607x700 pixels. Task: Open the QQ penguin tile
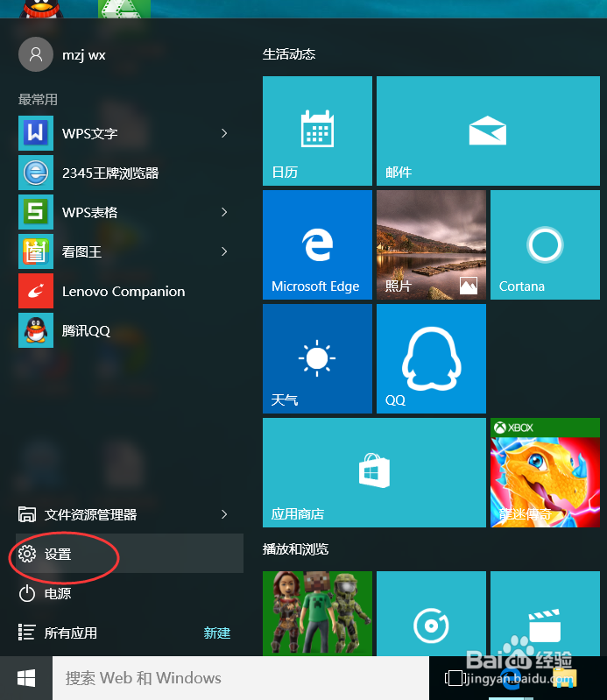coord(431,358)
